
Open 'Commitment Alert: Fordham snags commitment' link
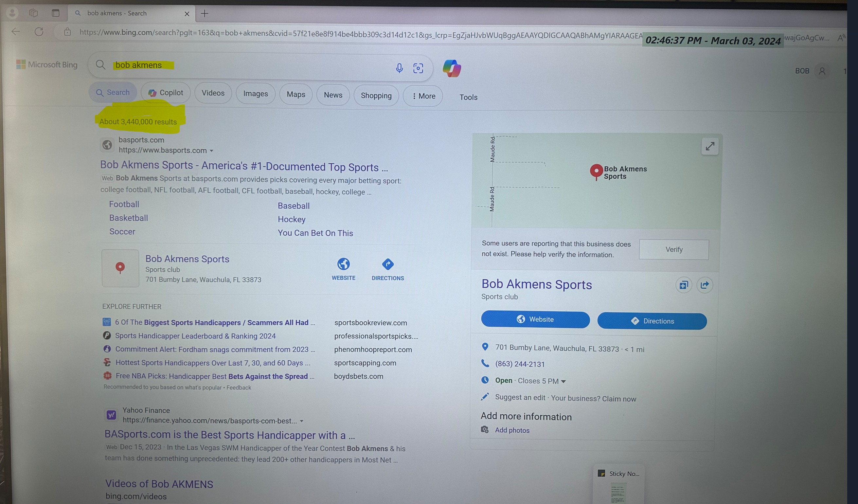click(x=215, y=350)
